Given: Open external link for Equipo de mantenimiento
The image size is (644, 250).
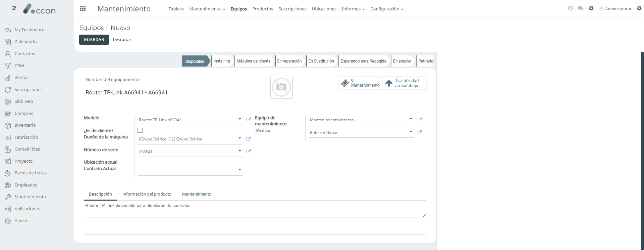Looking at the screenshot, I should click(x=420, y=120).
